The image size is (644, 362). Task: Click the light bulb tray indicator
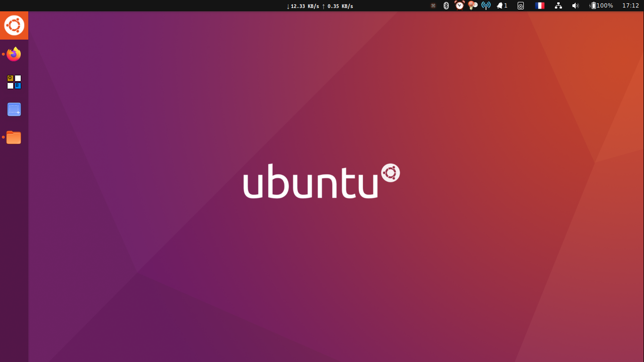coord(472,5)
